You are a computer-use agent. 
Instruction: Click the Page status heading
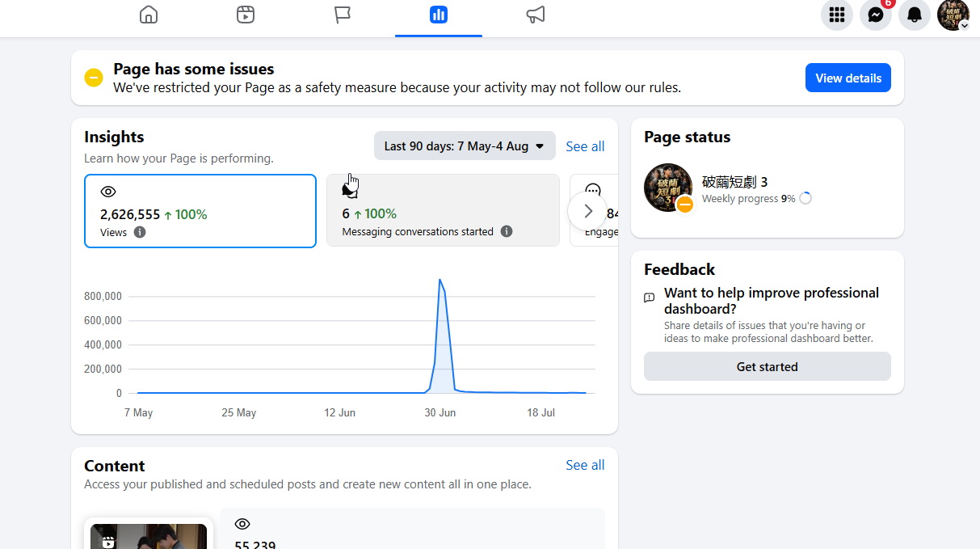pos(687,137)
